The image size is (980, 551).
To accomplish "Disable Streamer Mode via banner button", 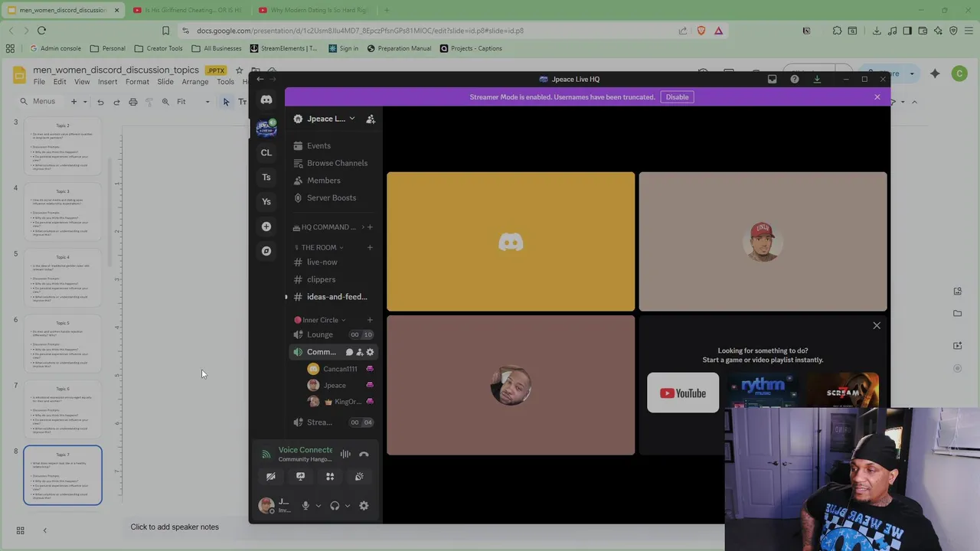I will pyautogui.click(x=677, y=97).
